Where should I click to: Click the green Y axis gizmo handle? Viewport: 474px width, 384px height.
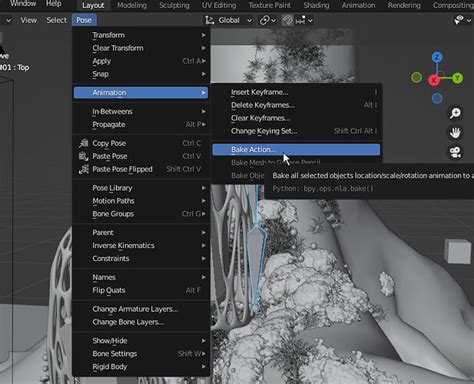click(x=457, y=78)
